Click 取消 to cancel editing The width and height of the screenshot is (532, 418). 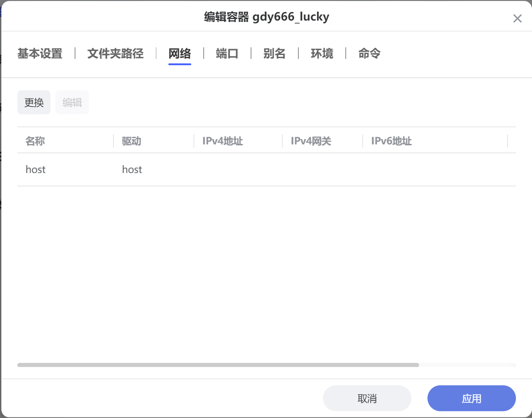coord(367,398)
